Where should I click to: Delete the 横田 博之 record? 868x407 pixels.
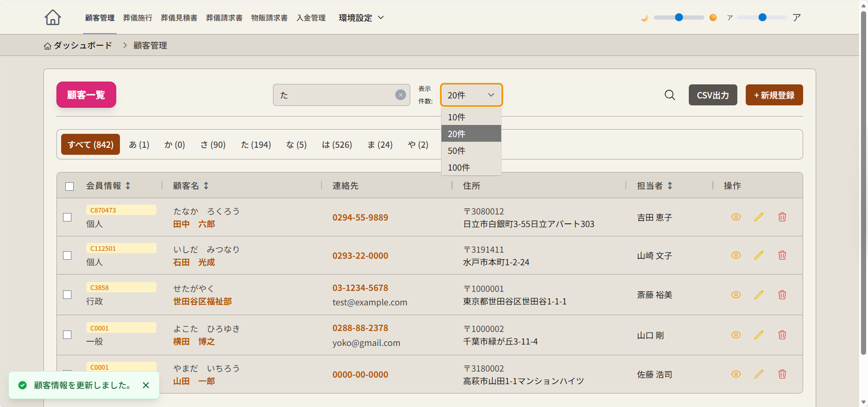coord(782,335)
